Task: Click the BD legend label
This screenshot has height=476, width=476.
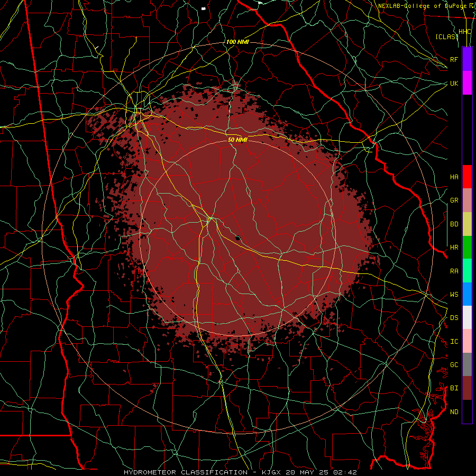Action: 454,224
